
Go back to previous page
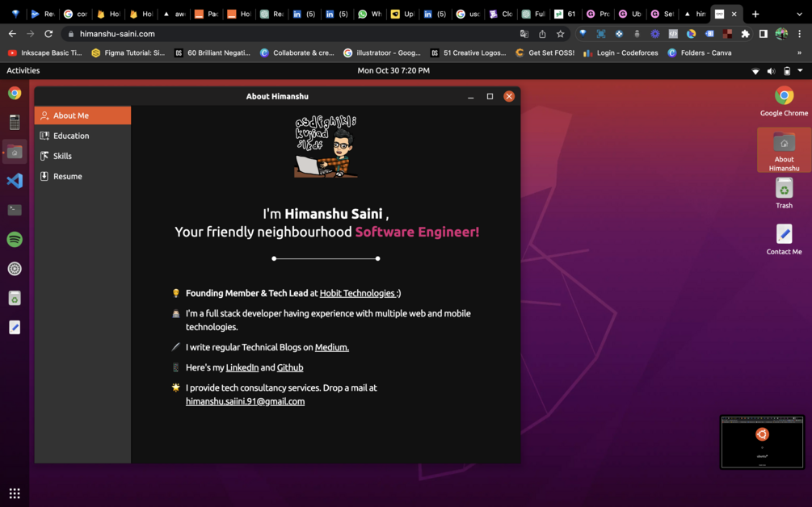pyautogui.click(x=12, y=34)
